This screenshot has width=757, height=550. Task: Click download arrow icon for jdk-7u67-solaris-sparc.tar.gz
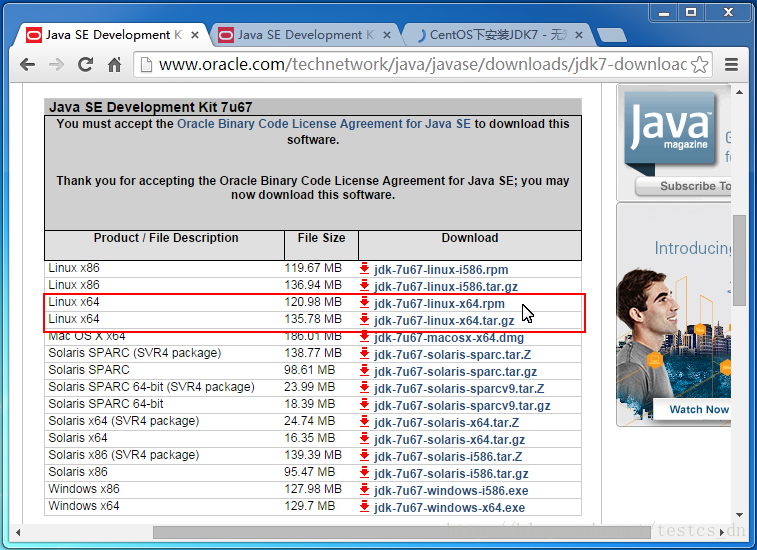pyautogui.click(x=364, y=370)
